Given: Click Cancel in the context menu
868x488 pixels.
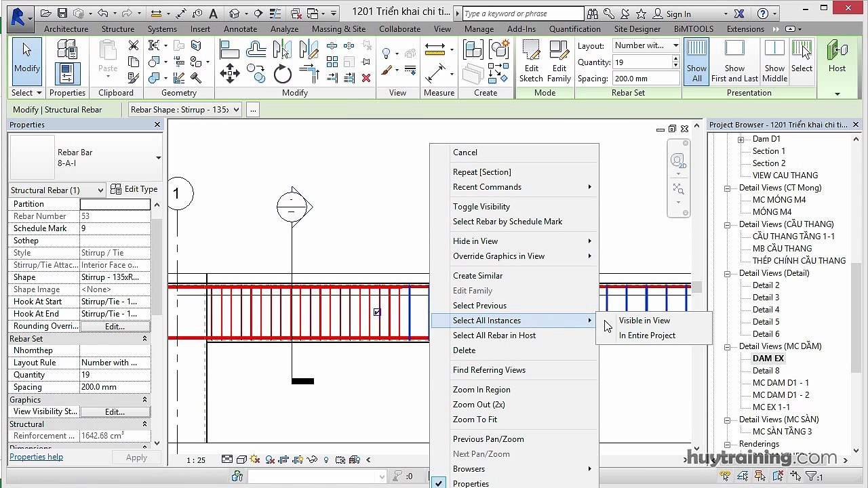Looking at the screenshot, I should 465,152.
